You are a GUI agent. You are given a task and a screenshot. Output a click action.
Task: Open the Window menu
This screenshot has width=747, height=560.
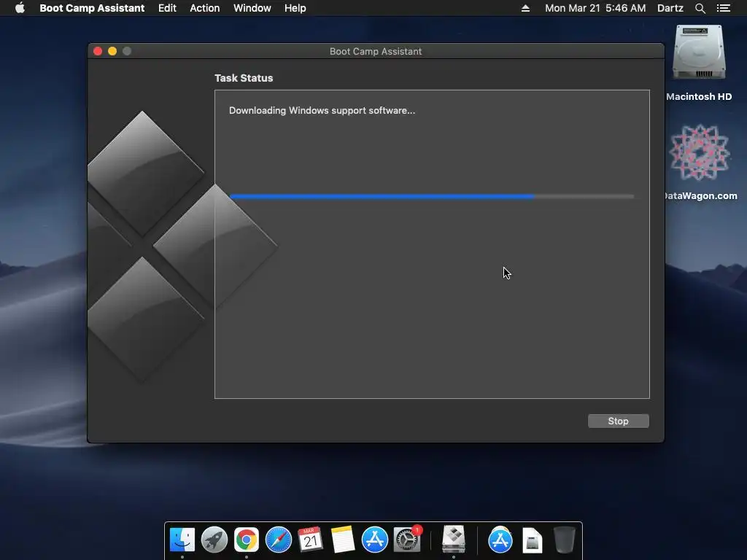coord(252,8)
